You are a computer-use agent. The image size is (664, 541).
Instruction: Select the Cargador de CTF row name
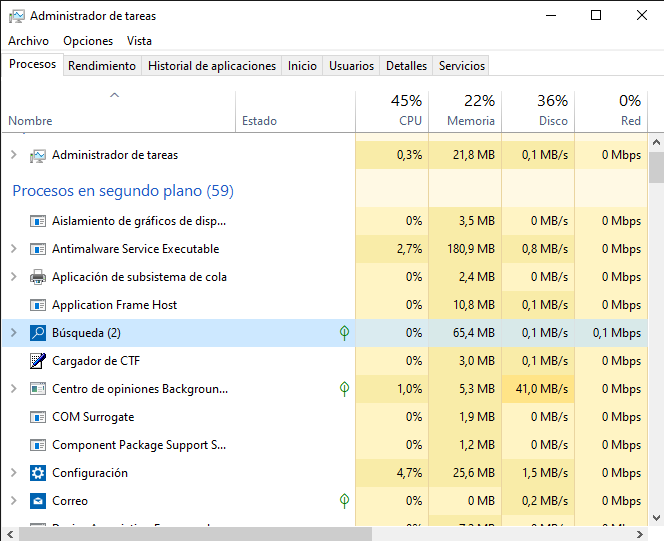point(96,361)
